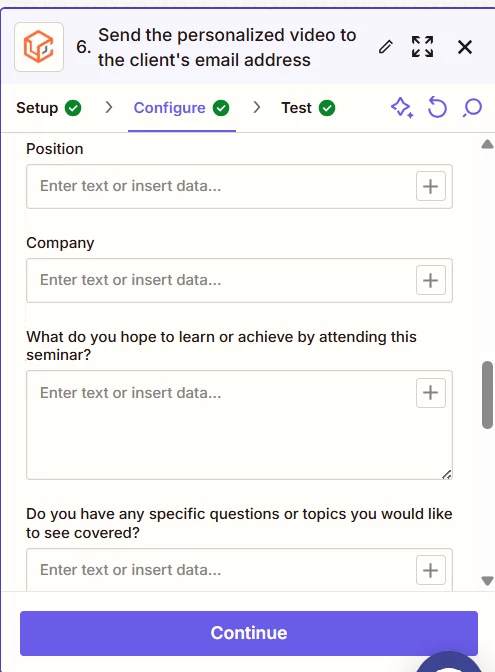Select the Configure tab
The width and height of the screenshot is (495, 672).
pos(182,108)
